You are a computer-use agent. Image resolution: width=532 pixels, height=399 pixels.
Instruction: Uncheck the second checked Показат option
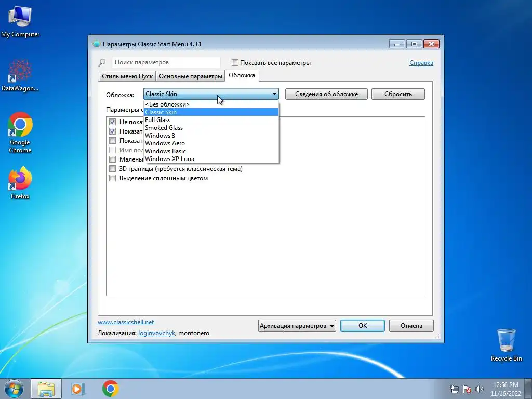[x=112, y=131]
